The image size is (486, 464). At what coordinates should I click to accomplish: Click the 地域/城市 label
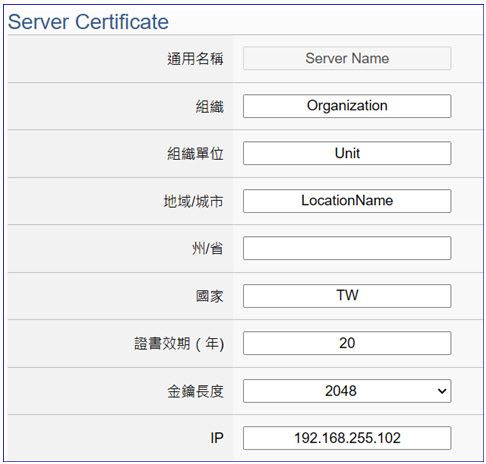193,202
